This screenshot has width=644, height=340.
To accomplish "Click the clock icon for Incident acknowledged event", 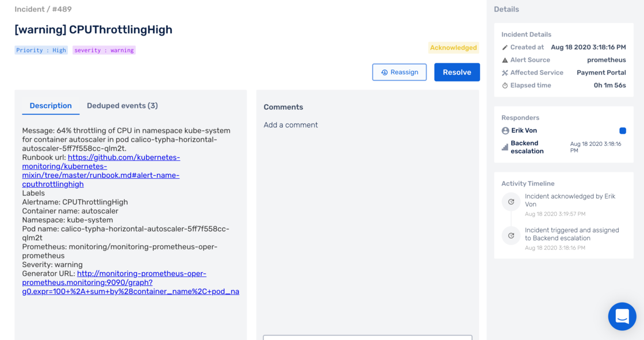I will [511, 202].
